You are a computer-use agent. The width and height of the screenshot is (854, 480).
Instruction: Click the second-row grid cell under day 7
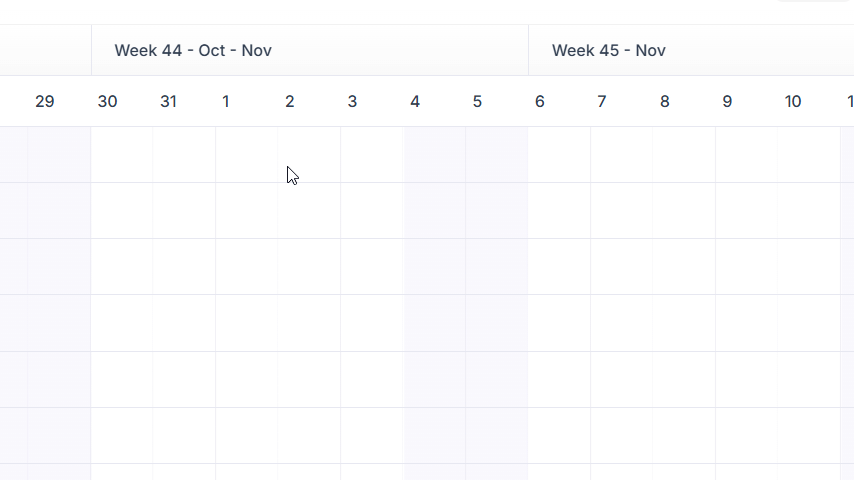(621, 211)
